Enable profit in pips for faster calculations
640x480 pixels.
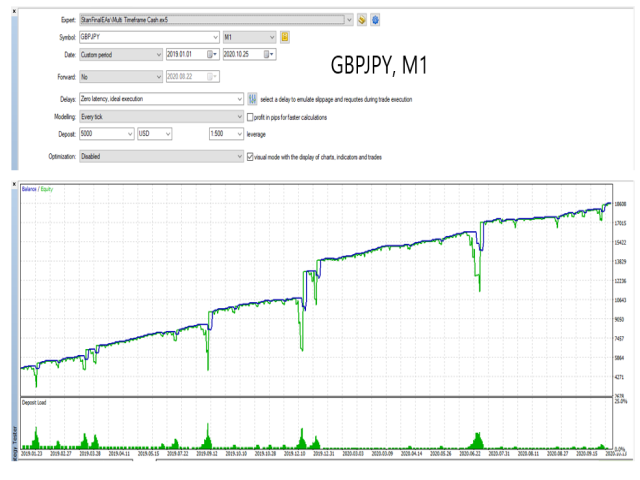coord(250,116)
